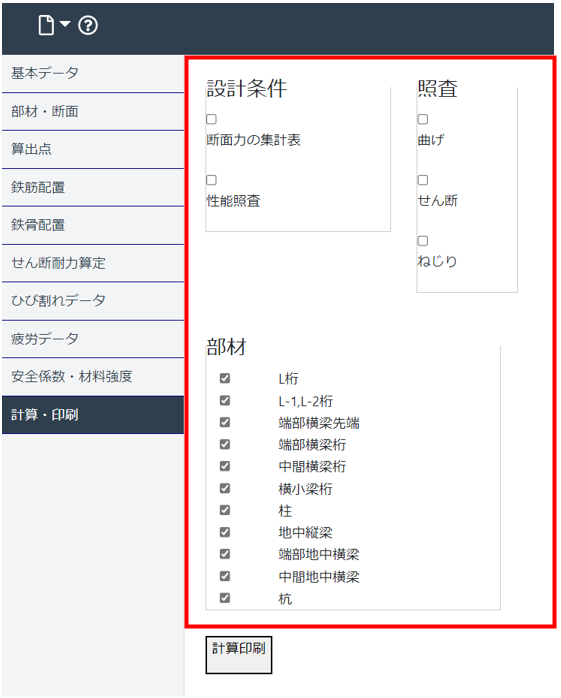Open the help question mark icon
The width and height of the screenshot is (561, 698).
(x=88, y=25)
